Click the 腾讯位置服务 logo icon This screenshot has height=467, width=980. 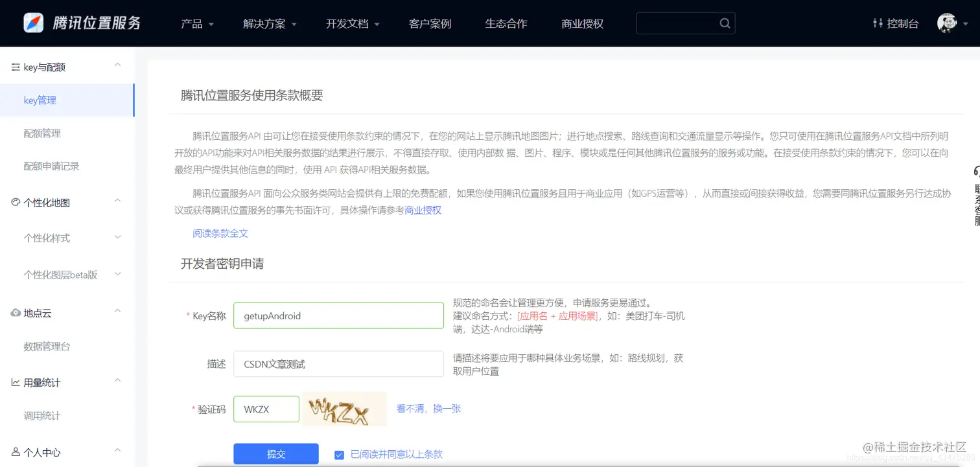(x=34, y=23)
